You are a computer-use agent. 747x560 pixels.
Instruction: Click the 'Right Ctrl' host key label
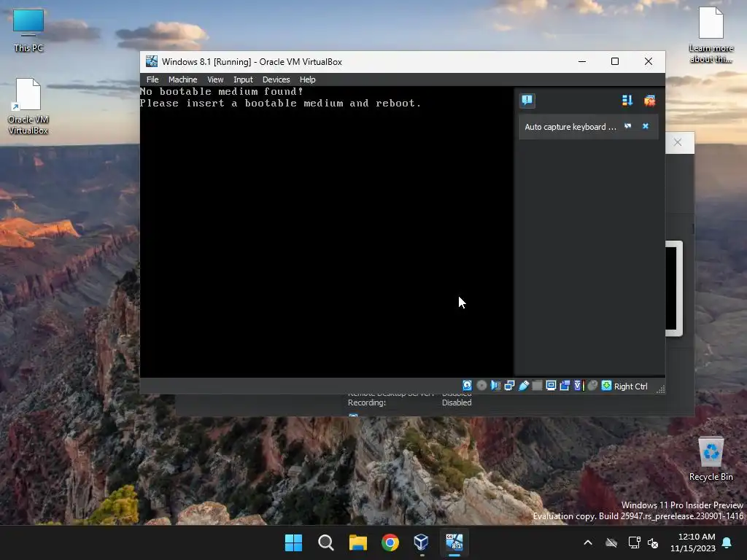630,386
